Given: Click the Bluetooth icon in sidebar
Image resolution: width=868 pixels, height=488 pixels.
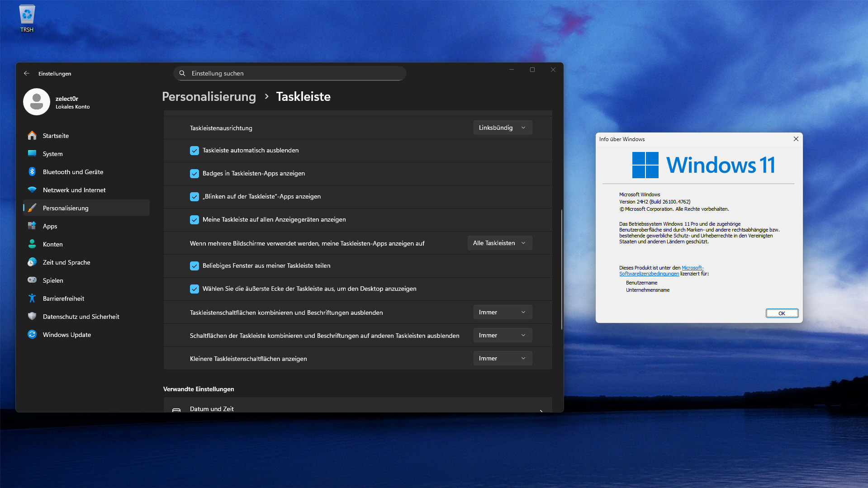Looking at the screenshot, I should click(32, 172).
